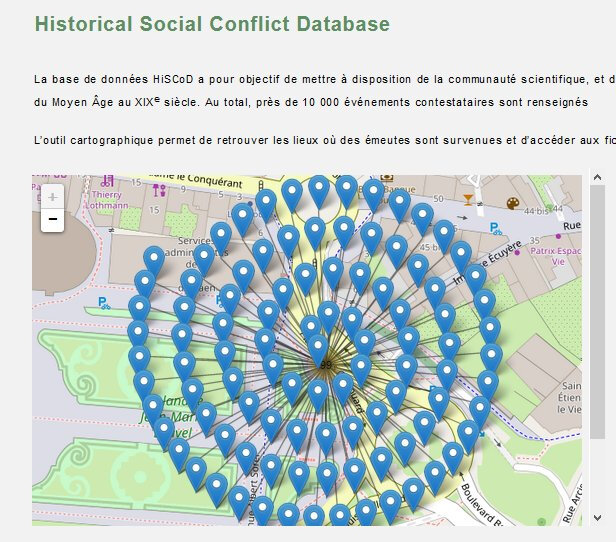Select the Thierry Lothmann map label

click(106, 200)
